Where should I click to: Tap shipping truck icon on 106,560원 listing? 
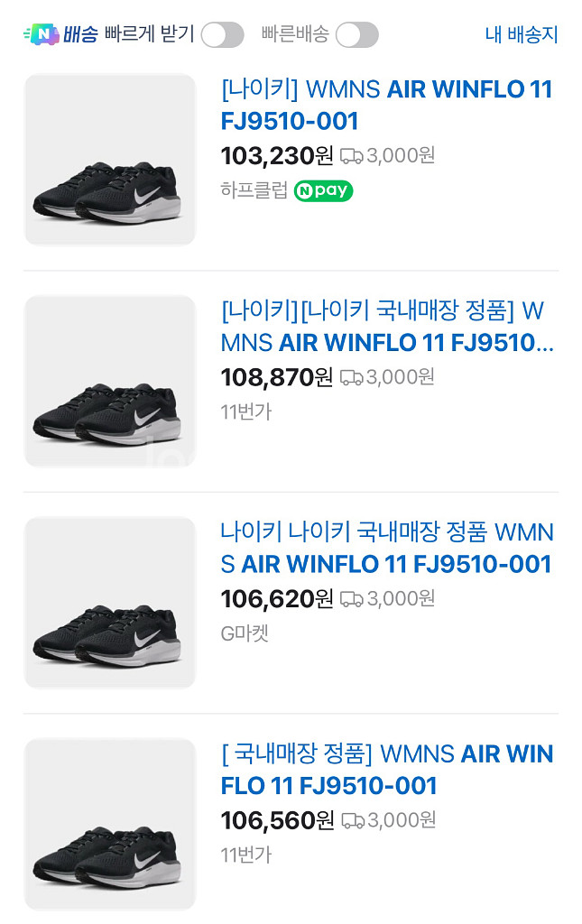click(x=352, y=820)
